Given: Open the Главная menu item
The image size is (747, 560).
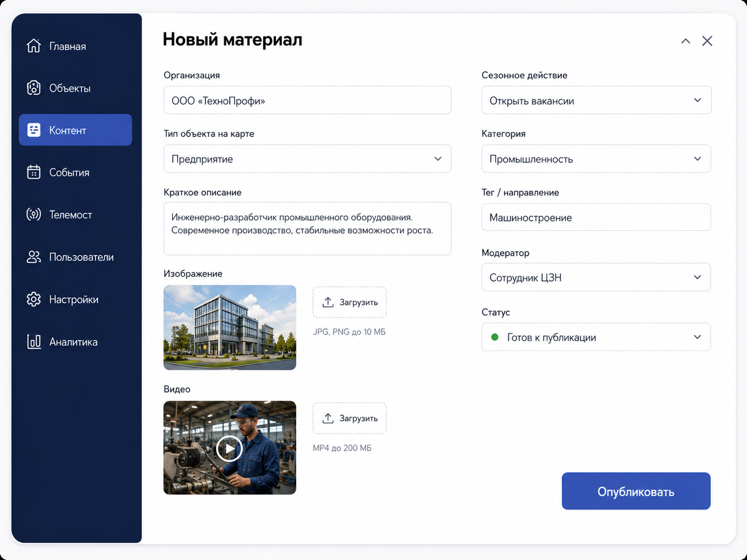Looking at the screenshot, I should (75, 46).
